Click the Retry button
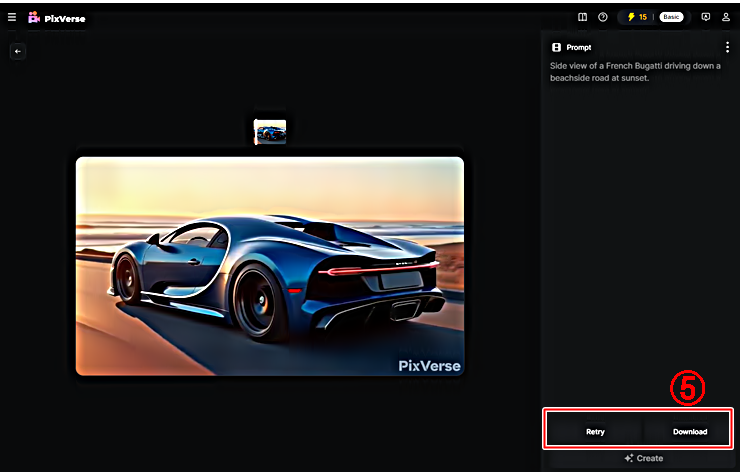 point(595,431)
